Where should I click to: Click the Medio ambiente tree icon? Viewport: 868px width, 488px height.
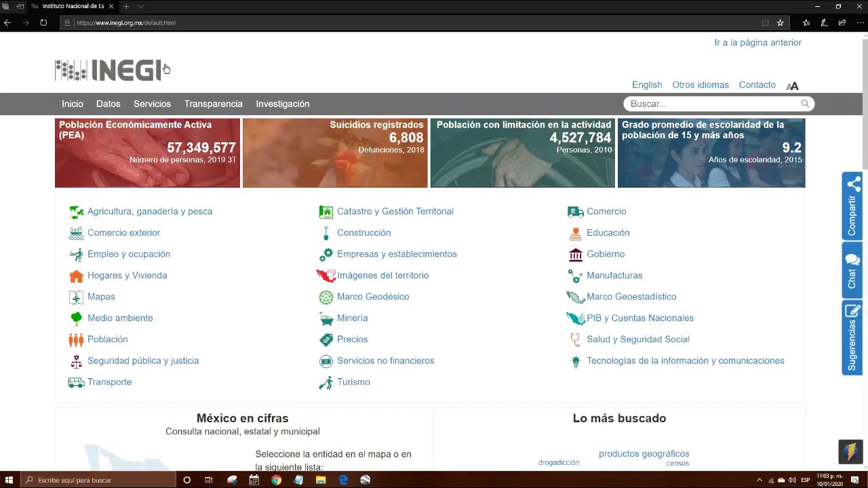coord(76,319)
